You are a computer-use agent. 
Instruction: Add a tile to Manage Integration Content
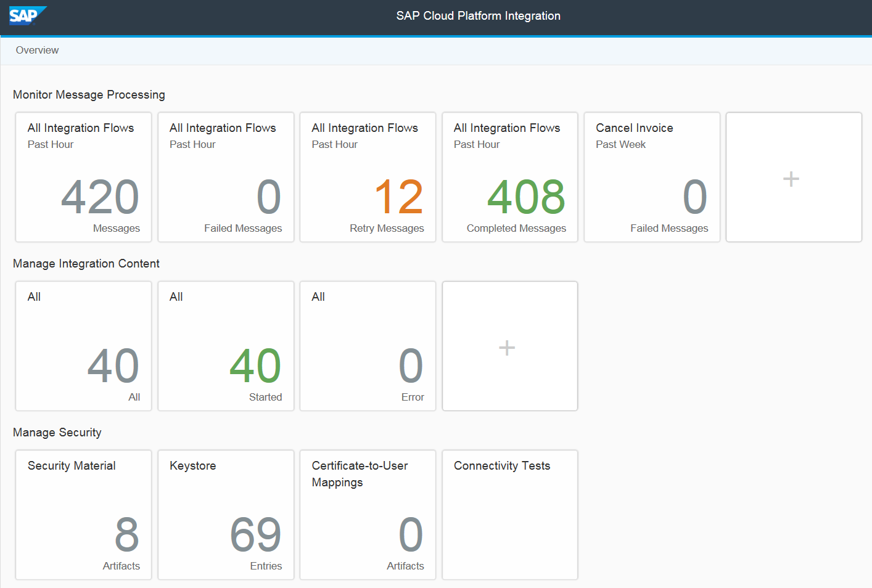pos(510,346)
